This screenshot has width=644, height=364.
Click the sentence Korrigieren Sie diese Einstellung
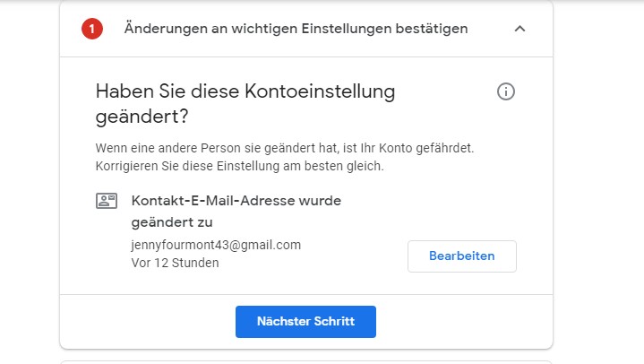[x=239, y=166]
